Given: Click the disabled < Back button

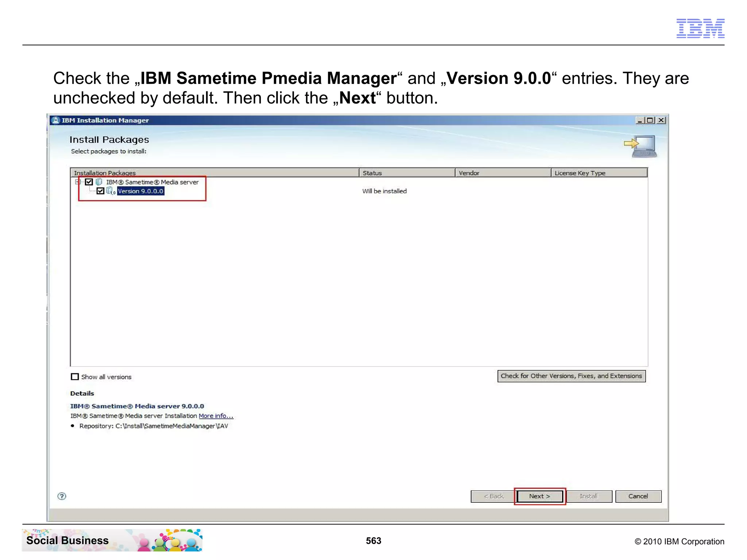Looking at the screenshot, I should click(x=494, y=496).
